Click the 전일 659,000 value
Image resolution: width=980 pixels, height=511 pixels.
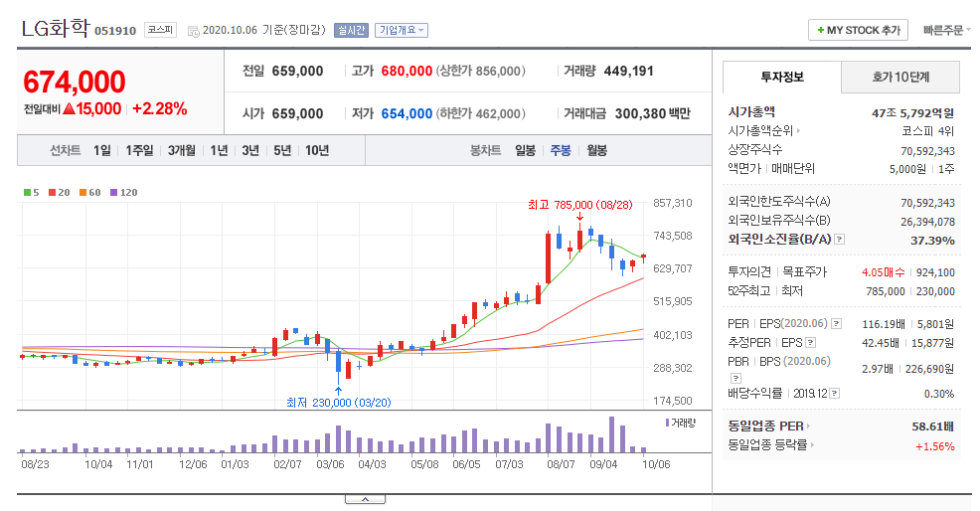pyautogui.click(x=297, y=72)
